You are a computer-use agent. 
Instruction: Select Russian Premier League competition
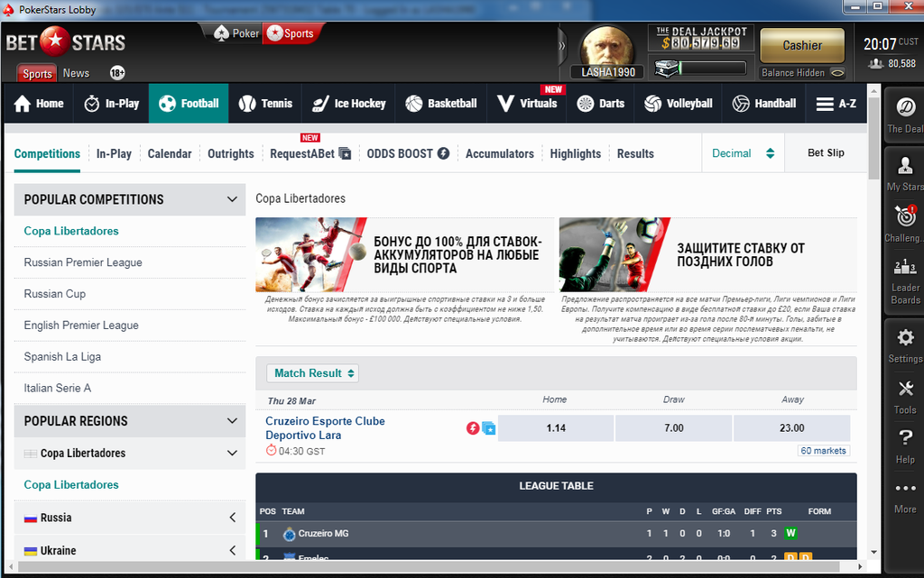[x=83, y=262]
